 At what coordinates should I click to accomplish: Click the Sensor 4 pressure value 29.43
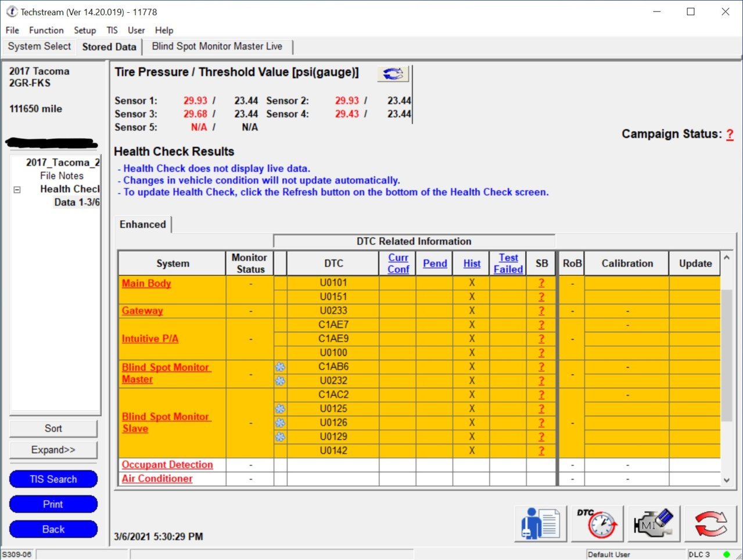(347, 114)
